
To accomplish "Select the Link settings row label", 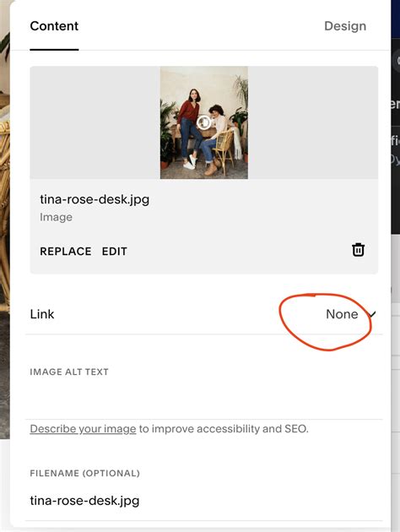I will click(x=42, y=314).
